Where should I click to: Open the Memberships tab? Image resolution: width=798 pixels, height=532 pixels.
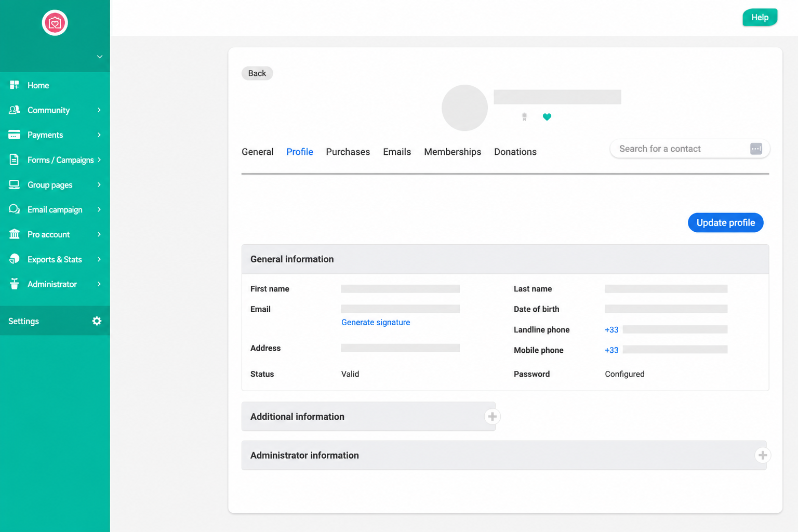pos(453,152)
